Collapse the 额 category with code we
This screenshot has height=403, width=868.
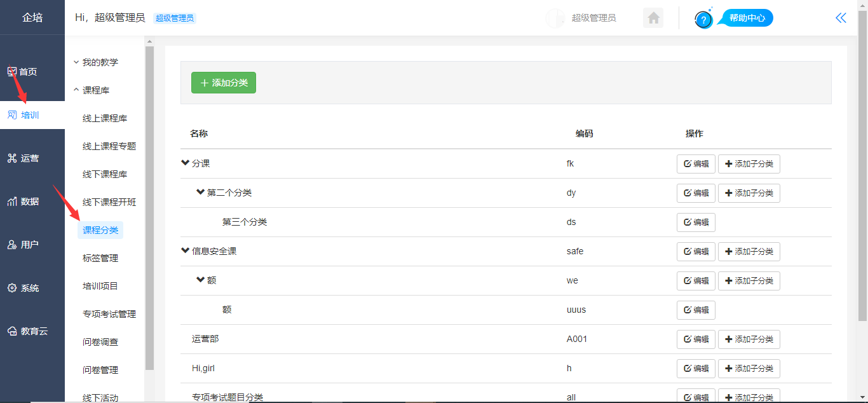[x=201, y=280]
